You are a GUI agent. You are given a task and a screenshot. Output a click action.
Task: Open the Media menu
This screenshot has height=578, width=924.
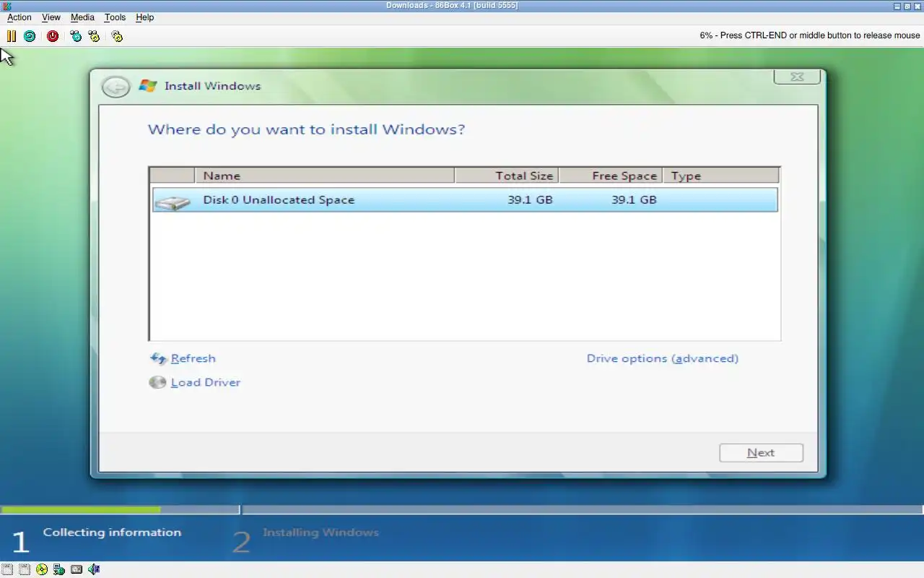(x=82, y=17)
